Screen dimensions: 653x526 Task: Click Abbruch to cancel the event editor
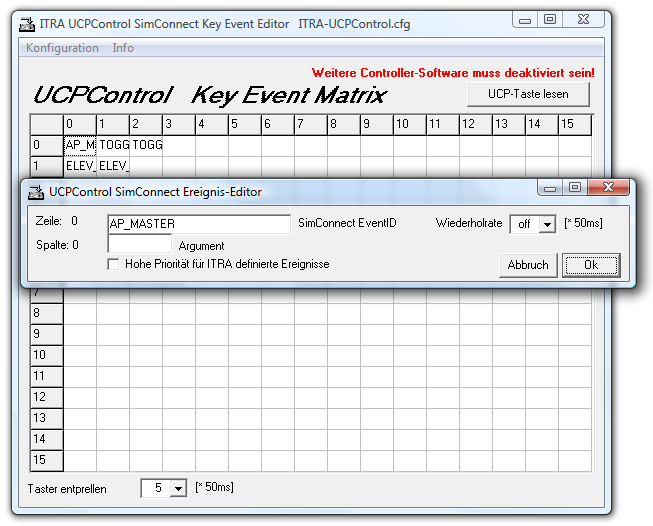point(527,265)
